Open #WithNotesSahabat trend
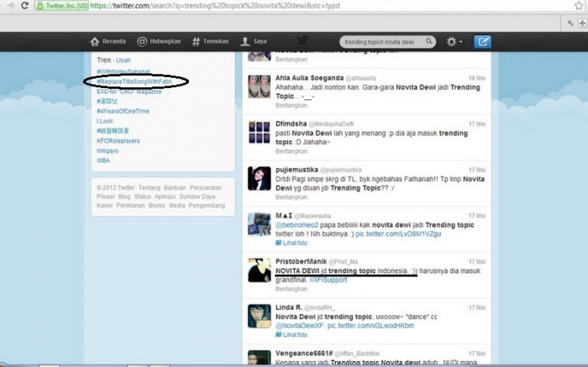 (x=123, y=71)
